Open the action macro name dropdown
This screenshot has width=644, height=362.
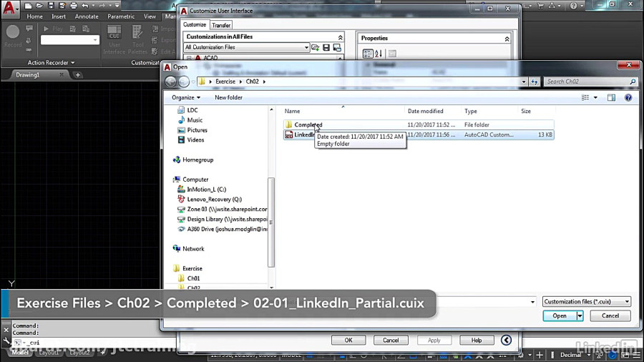point(95,40)
